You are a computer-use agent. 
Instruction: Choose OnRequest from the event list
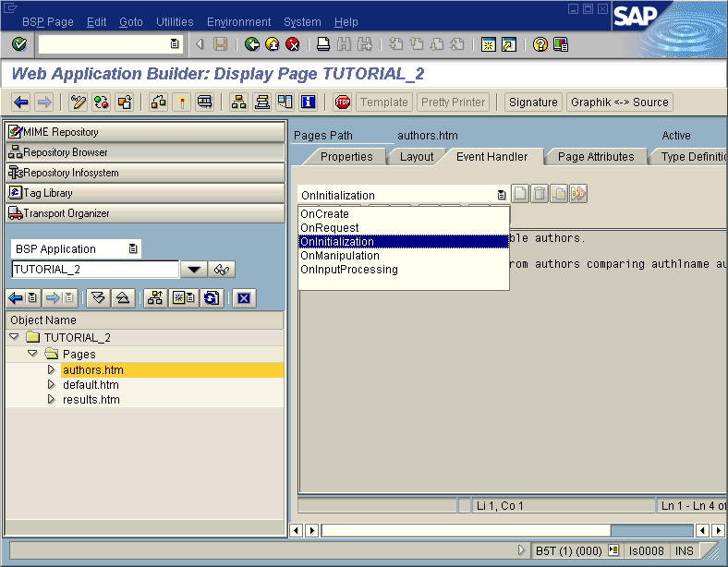pyautogui.click(x=404, y=228)
